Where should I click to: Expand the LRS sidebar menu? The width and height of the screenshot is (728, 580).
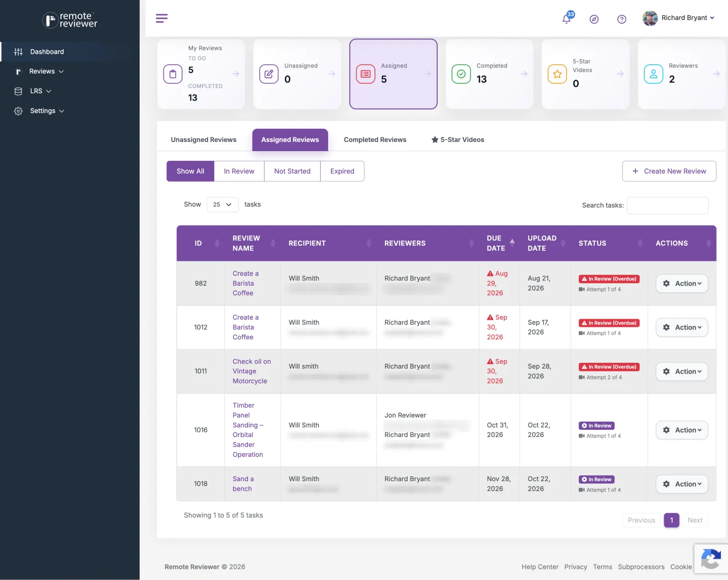click(40, 91)
